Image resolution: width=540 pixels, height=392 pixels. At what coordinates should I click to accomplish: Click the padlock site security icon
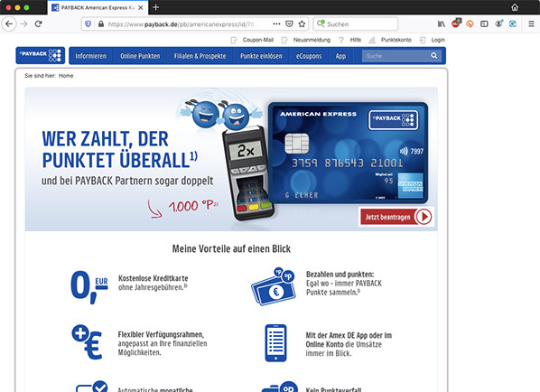(101, 24)
